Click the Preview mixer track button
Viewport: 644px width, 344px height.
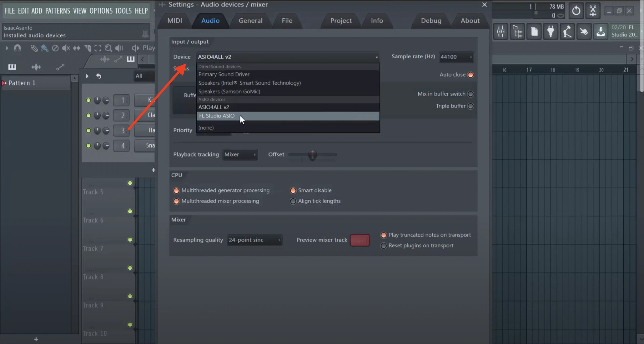[x=360, y=240]
